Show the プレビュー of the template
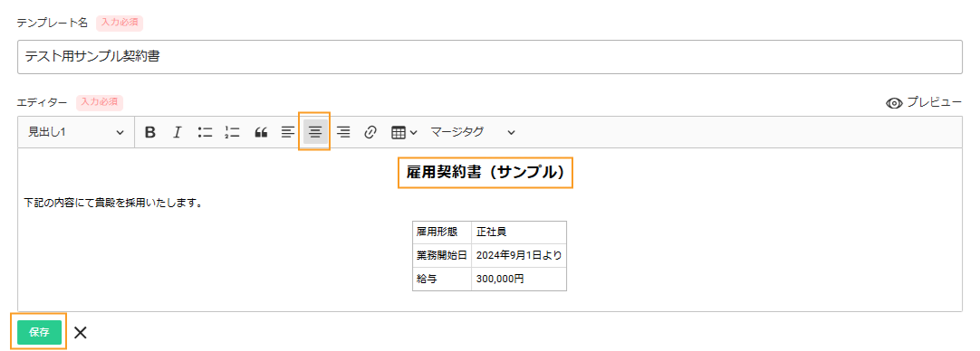 [x=924, y=103]
